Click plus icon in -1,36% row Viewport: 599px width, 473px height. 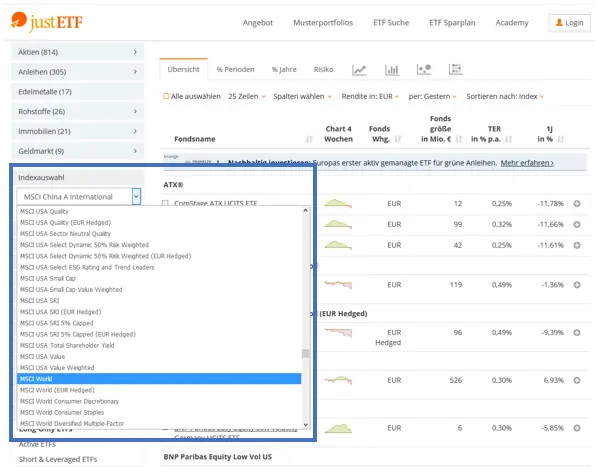click(577, 285)
